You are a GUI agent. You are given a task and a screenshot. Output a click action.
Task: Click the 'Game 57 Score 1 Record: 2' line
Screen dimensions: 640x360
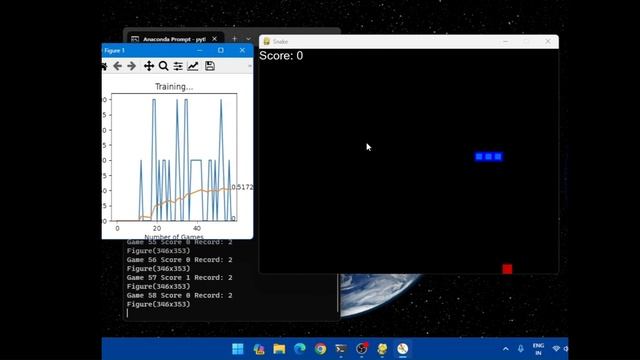click(179, 278)
